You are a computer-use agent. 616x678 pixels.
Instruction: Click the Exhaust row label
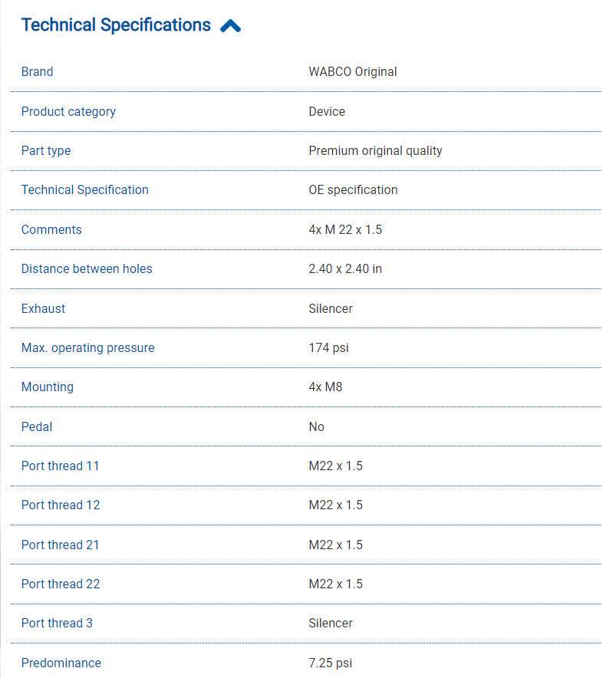44,309
